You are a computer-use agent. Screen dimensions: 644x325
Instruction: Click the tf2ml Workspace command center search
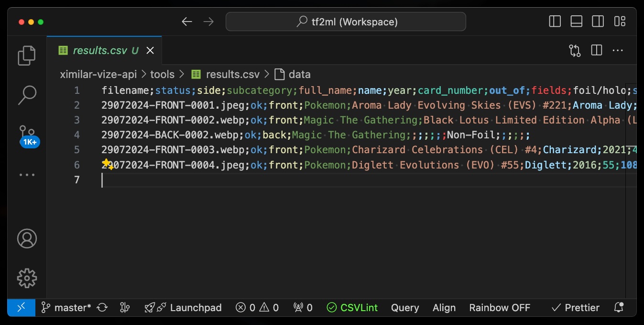tap(346, 22)
